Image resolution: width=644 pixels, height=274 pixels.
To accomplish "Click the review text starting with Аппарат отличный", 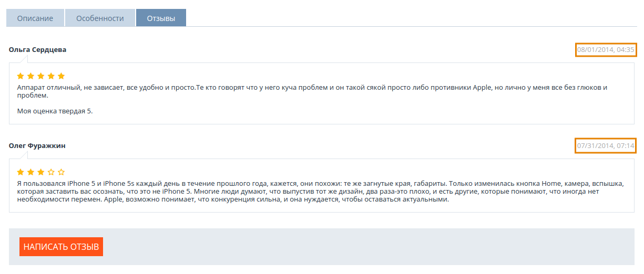I will tap(312, 91).
